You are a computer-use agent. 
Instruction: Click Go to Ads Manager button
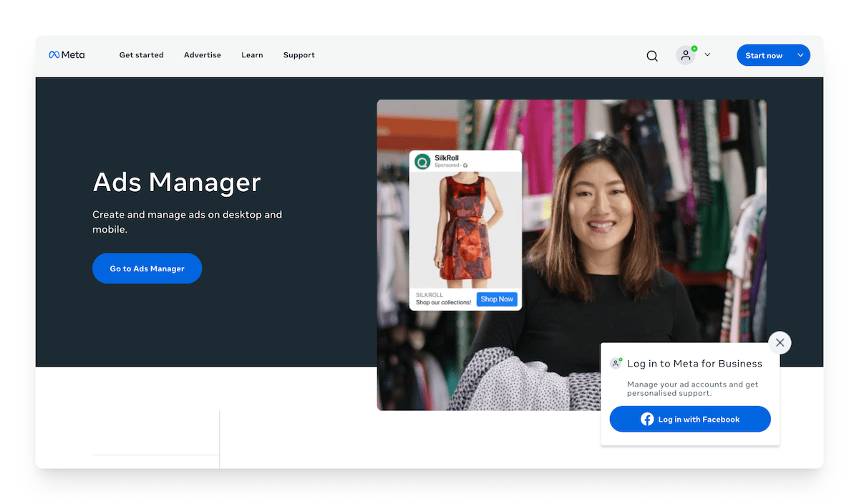(147, 268)
